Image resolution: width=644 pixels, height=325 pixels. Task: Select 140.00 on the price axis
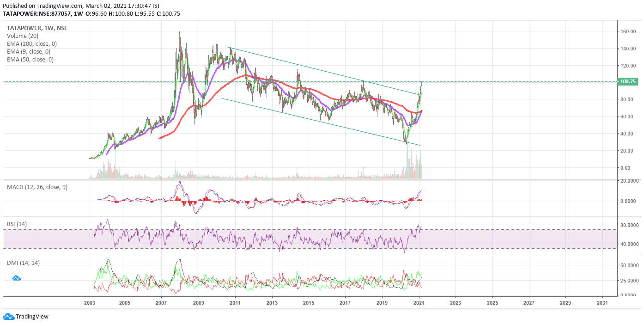628,49
